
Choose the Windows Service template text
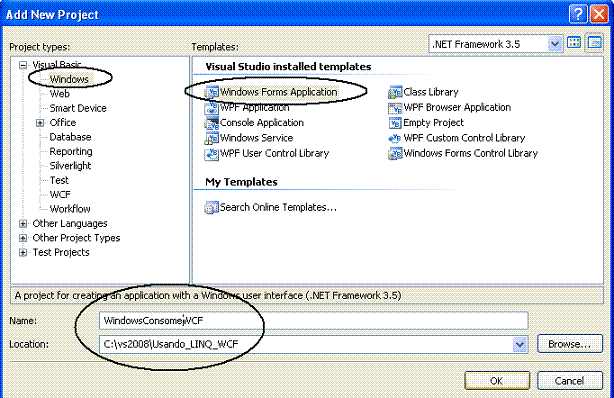point(256,138)
